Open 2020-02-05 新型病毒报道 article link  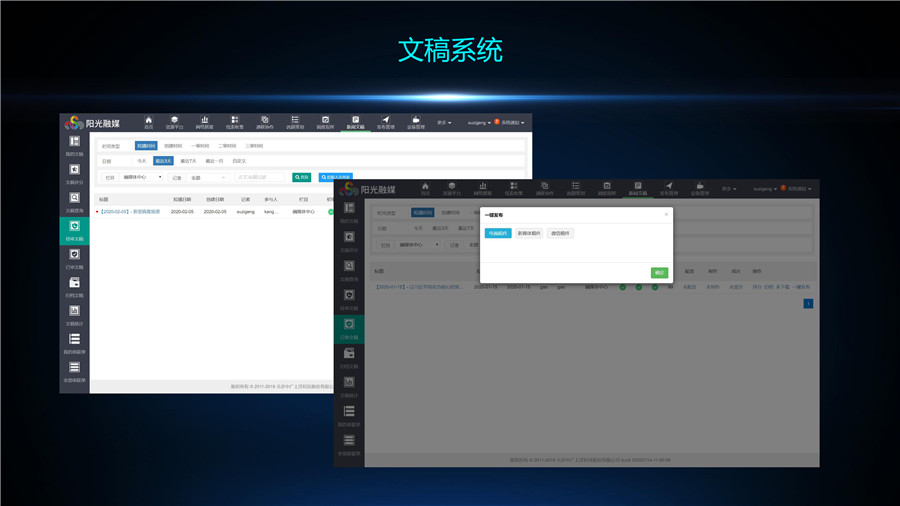[129, 212]
